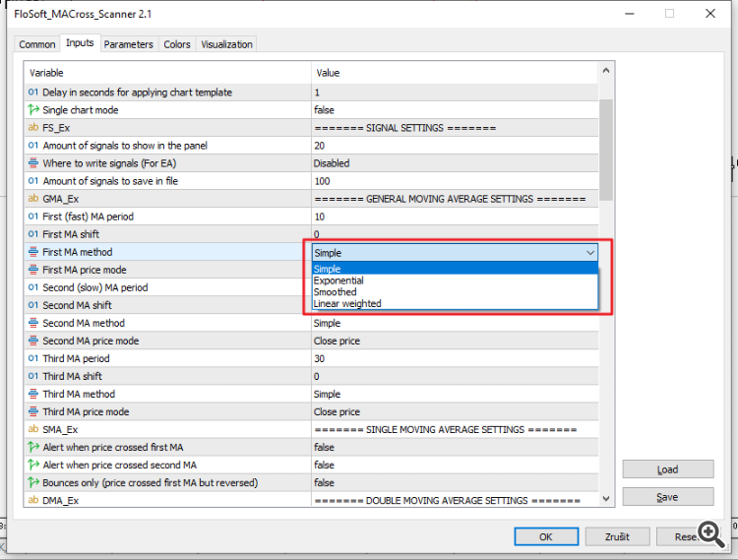Open Third MA method value Simple
738x560 pixels.
(x=455, y=394)
